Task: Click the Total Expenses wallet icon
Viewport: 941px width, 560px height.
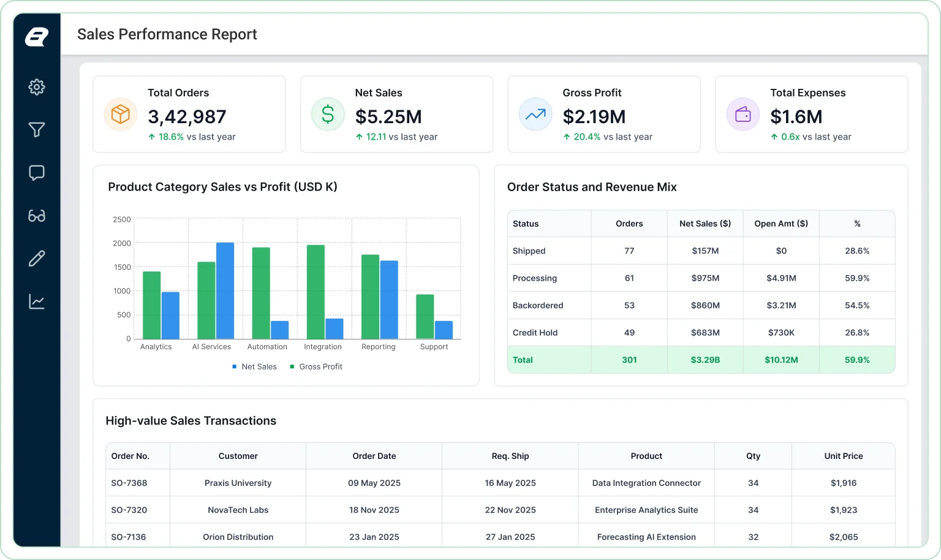Action: (x=743, y=115)
